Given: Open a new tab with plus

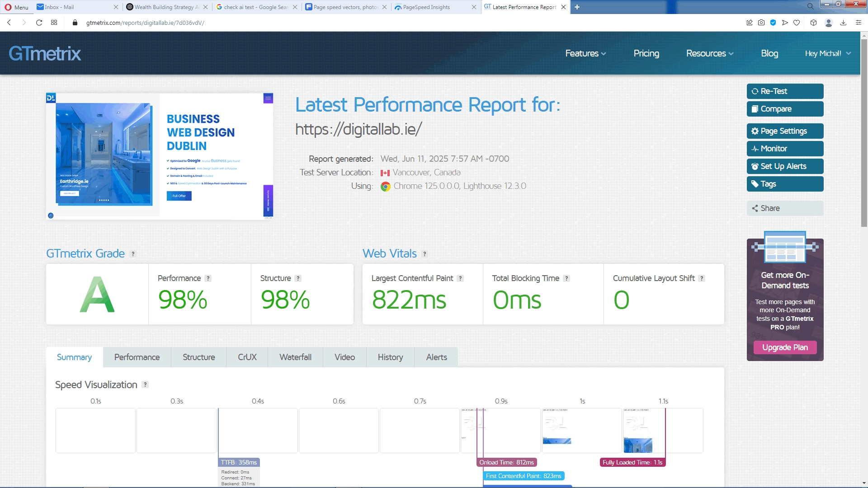Looking at the screenshot, I should point(577,7).
